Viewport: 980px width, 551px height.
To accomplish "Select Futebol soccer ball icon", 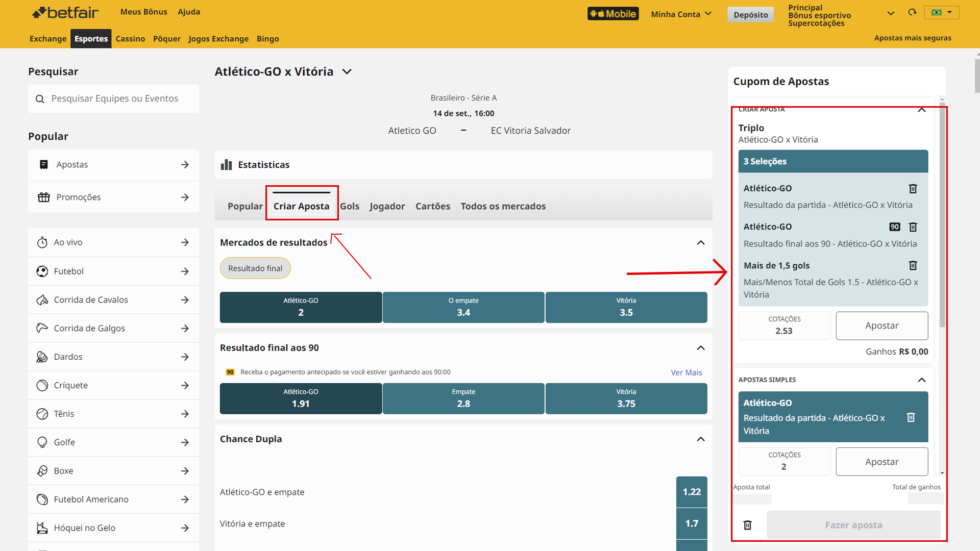I will (x=42, y=271).
